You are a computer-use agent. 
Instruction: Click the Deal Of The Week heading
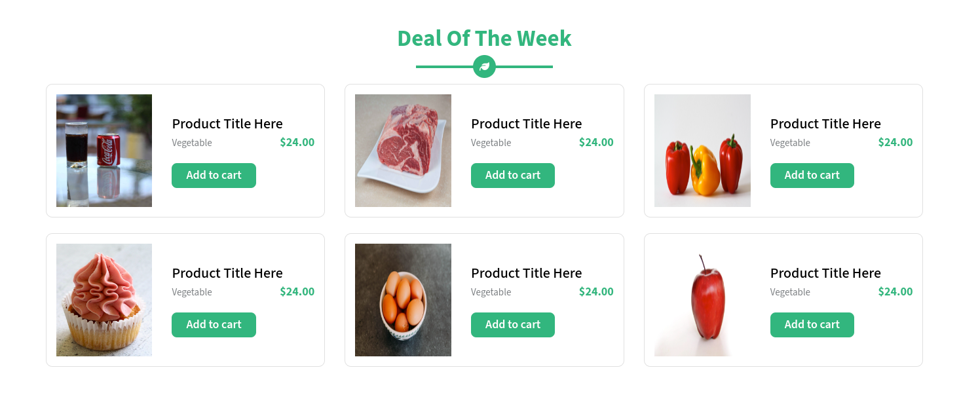click(x=484, y=38)
